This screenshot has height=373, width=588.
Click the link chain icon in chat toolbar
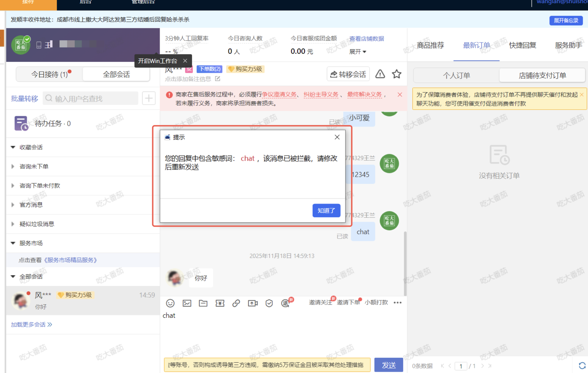coord(236,303)
